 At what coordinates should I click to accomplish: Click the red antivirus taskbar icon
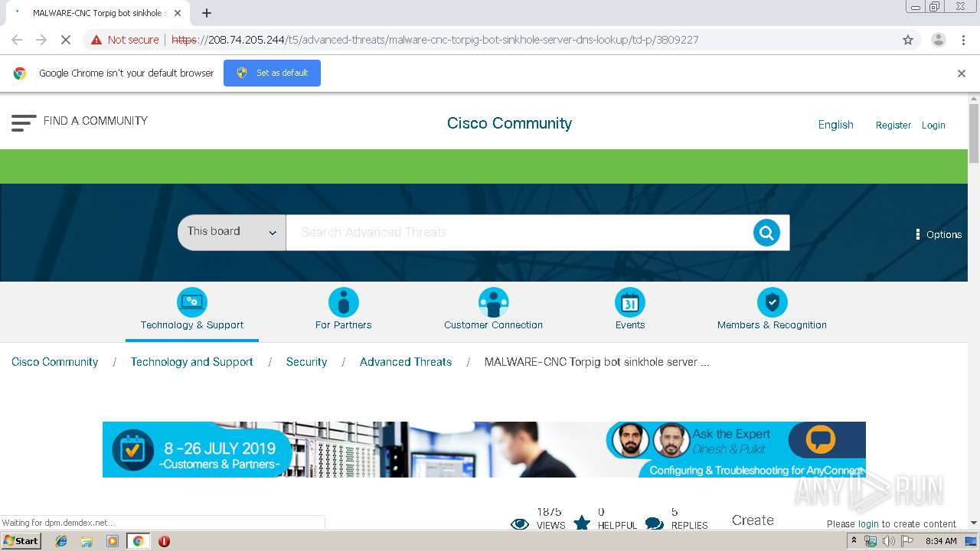click(x=164, y=541)
